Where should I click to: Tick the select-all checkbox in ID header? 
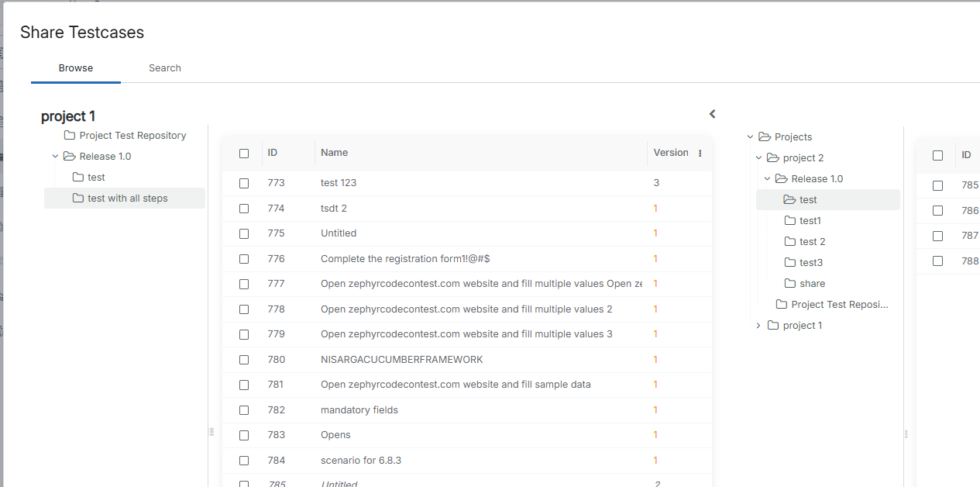point(244,154)
